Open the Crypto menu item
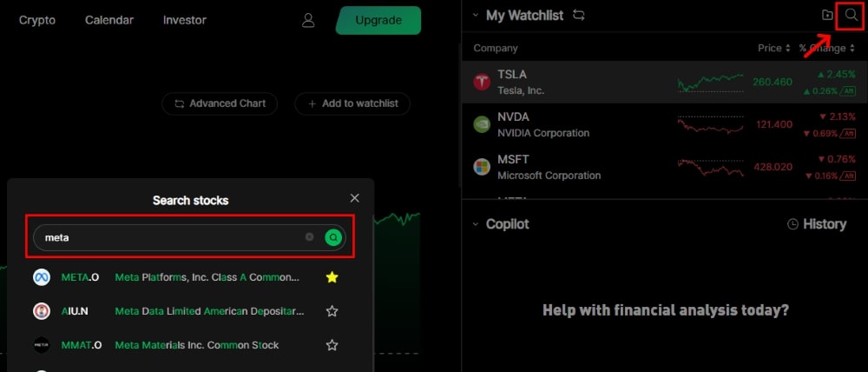868x372 pixels. click(x=39, y=20)
